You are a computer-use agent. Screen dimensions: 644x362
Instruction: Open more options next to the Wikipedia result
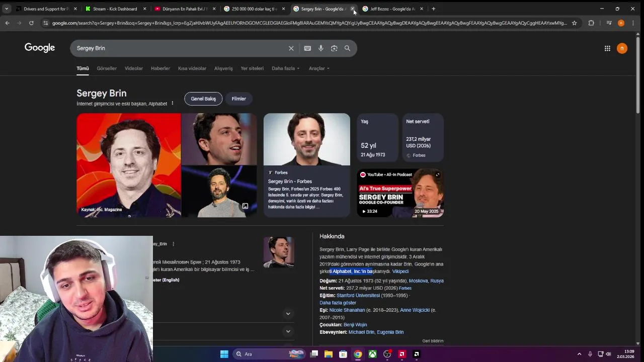173,244
